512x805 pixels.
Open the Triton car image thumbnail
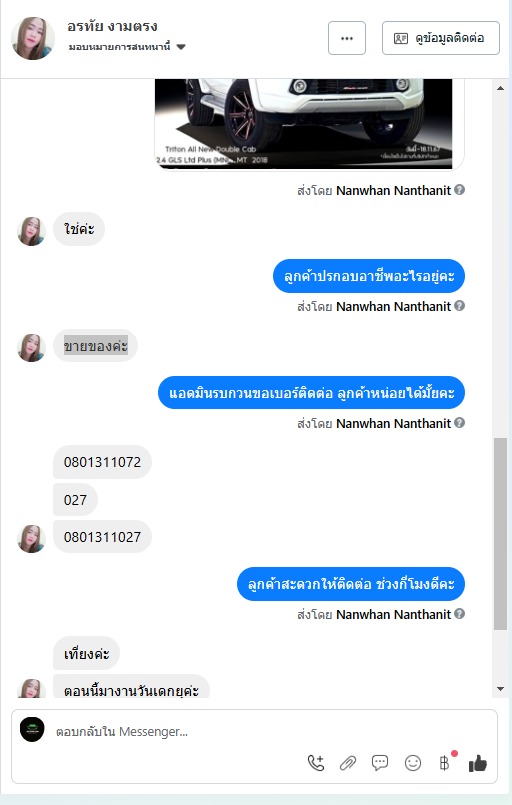(x=304, y=124)
